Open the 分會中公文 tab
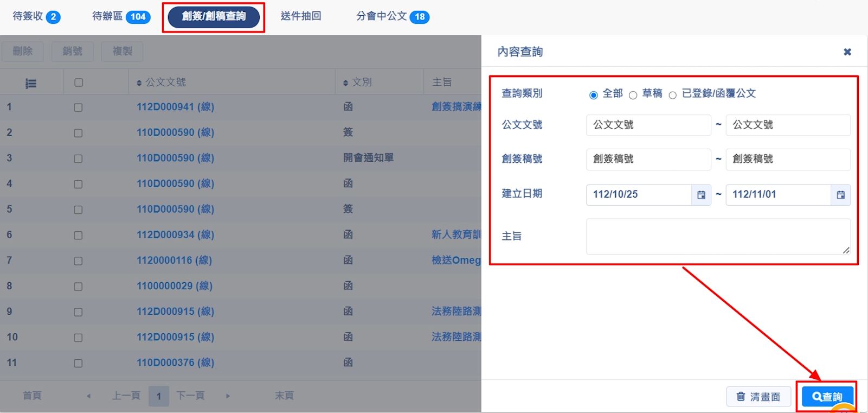The height and width of the screenshot is (413, 868). [x=392, y=16]
